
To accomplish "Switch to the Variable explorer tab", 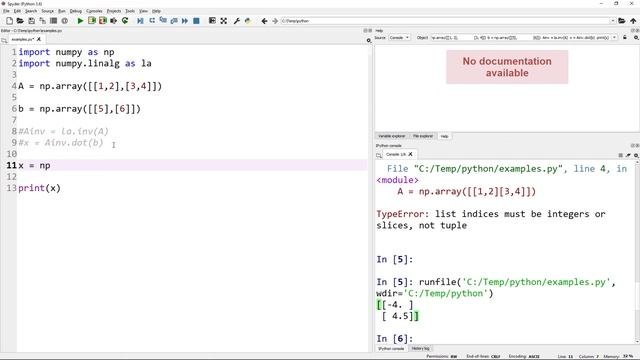I will 391,136.
